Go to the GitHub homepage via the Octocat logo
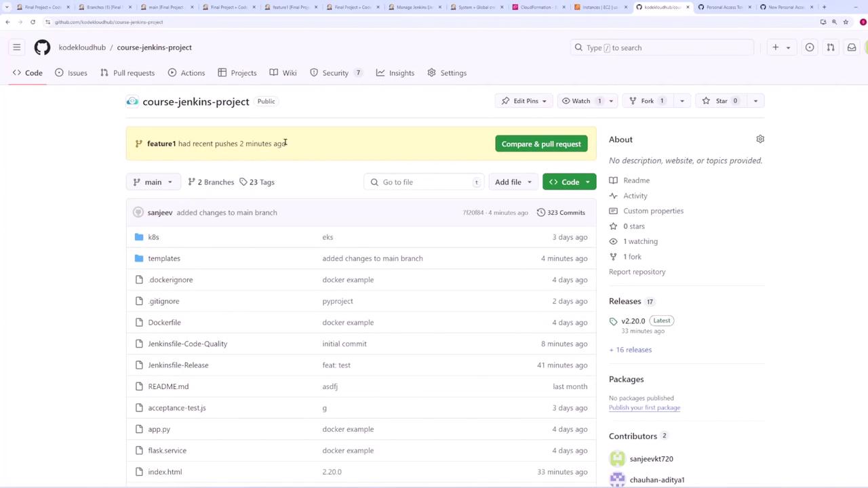The height and width of the screenshot is (488, 868). pyautogui.click(x=42, y=47)
